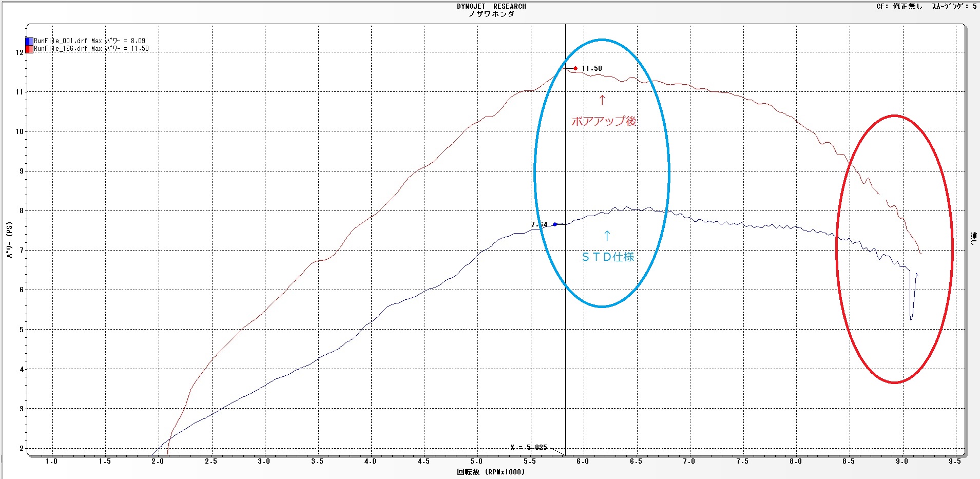Click the y-axis tick label '8'
980x479 pixels.
22,210
